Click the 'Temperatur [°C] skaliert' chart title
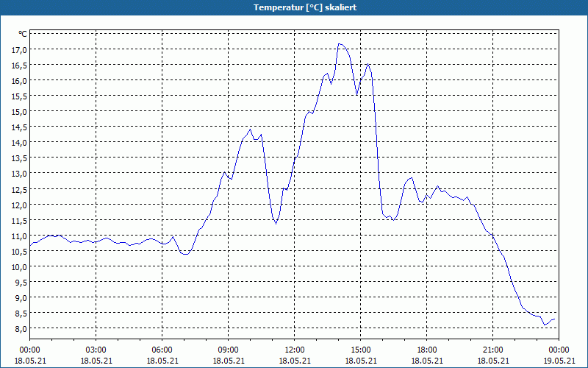The width and height of the screenshot is (588, 368). [294, 7]
